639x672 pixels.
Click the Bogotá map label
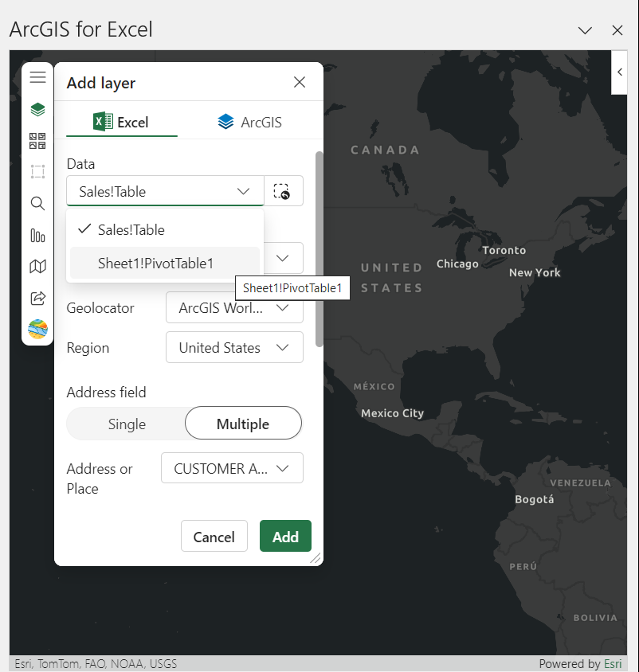[535, 499]
